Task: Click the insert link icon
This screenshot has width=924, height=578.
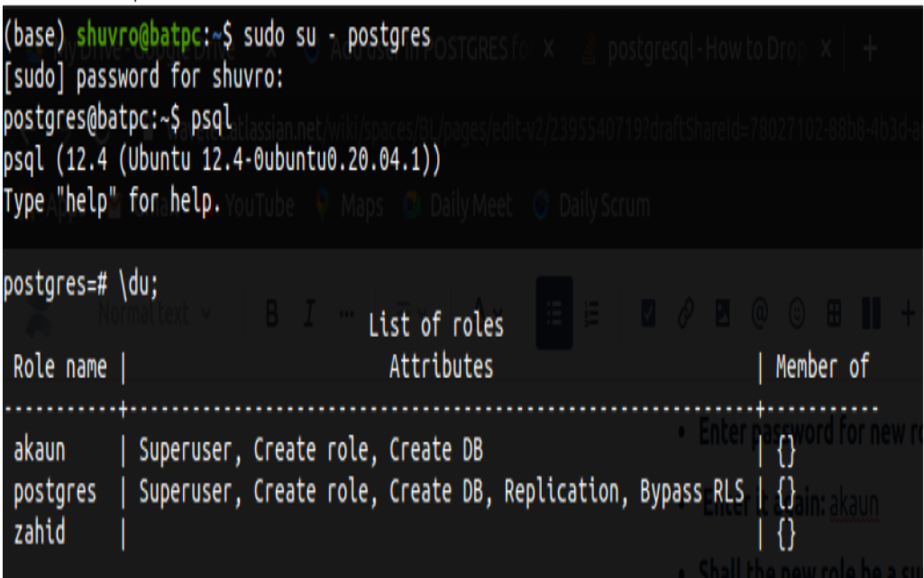Action: click(x=685, y=314)
